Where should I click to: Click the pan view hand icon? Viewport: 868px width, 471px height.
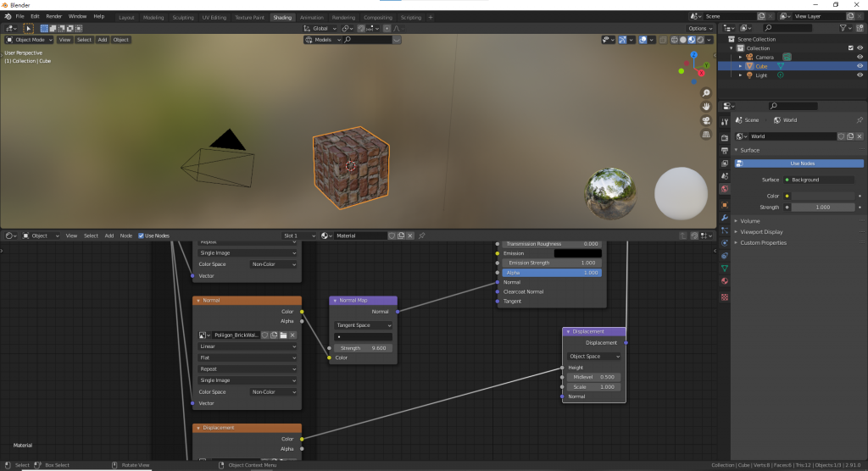(x=706, y=107)
